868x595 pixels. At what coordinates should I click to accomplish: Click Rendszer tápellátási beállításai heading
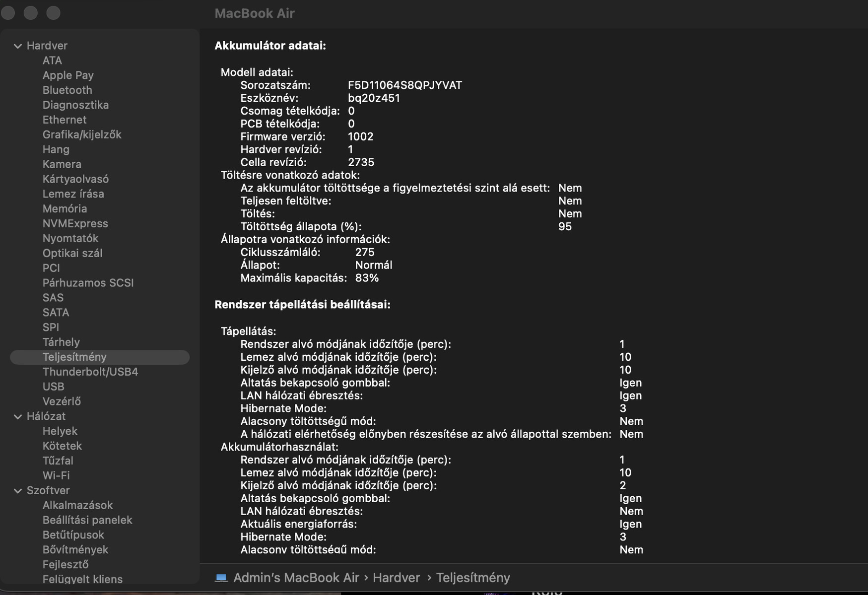click(303, 305)
